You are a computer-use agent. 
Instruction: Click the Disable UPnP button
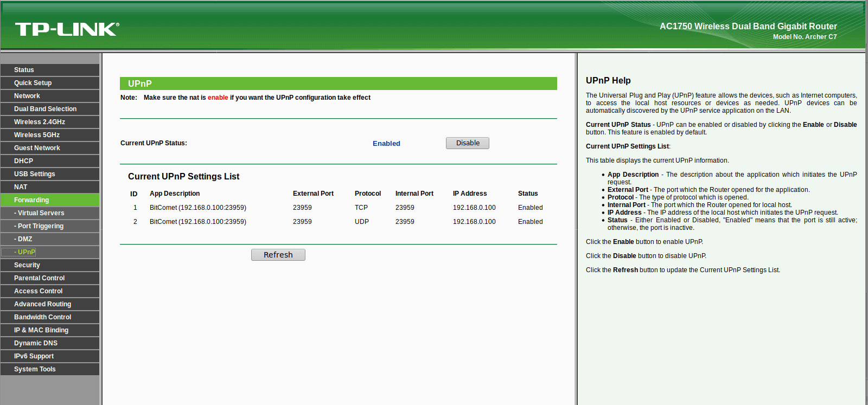tap(468, 143)
